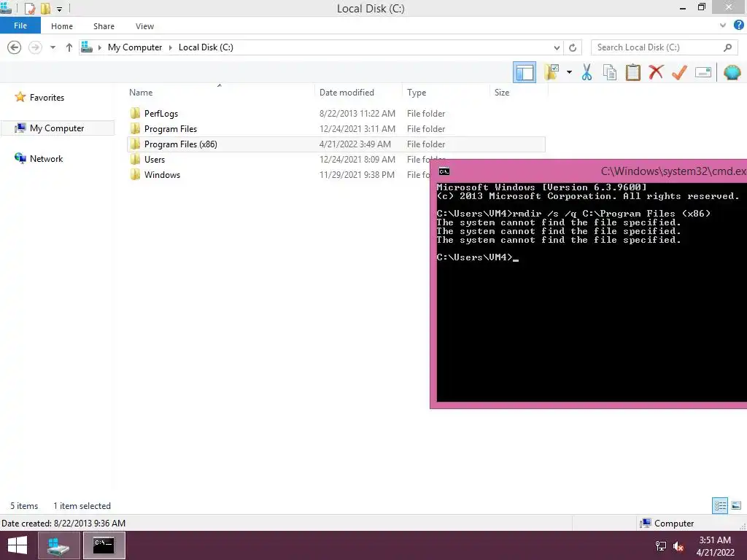
Task: Click cmd window system menu icon
Action: pos(444,171)
